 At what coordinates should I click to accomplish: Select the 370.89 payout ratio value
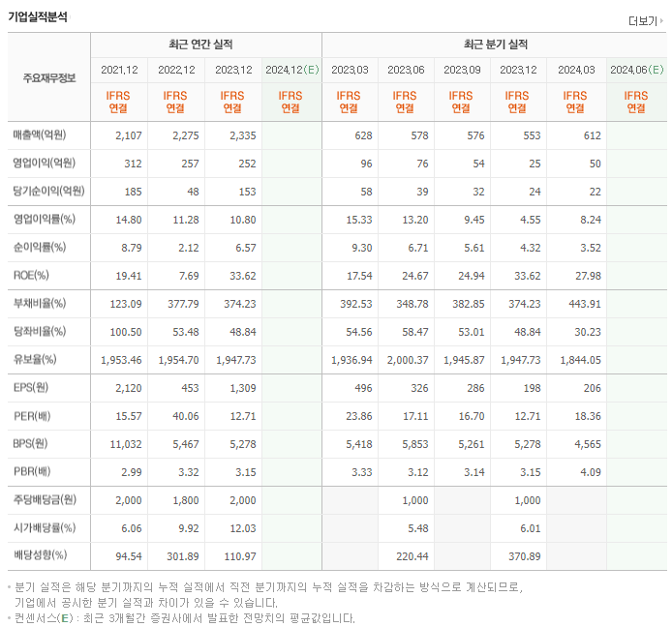[525, 556]
